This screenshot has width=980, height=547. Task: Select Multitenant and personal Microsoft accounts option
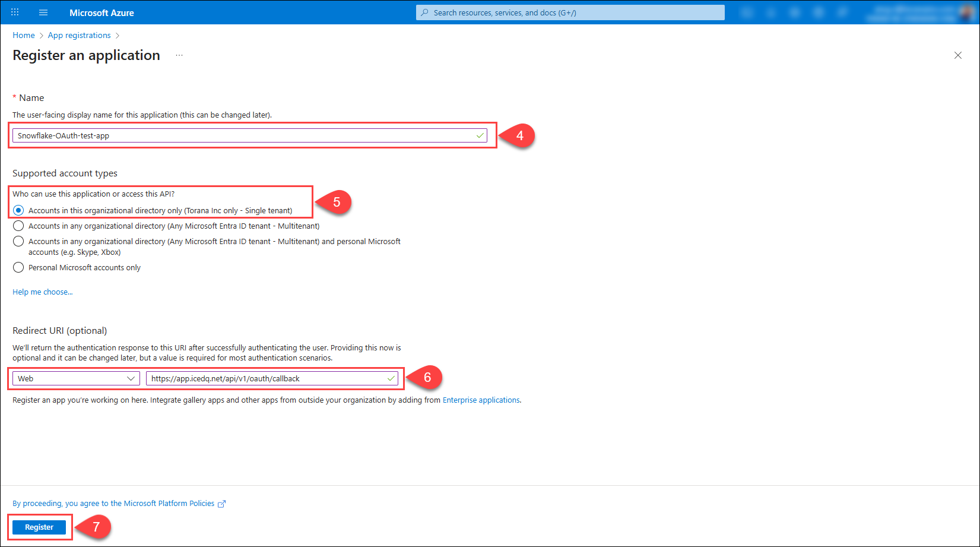click(x=18, y=241)
